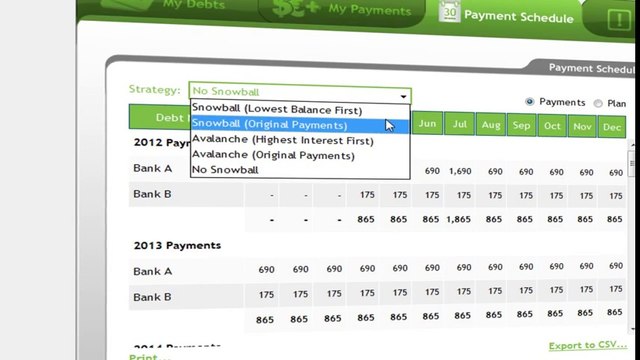Click the 2013 Payments heading
The width and height of the screenshot is (640, 360).
pyautogui.click(x=177, y=245)
